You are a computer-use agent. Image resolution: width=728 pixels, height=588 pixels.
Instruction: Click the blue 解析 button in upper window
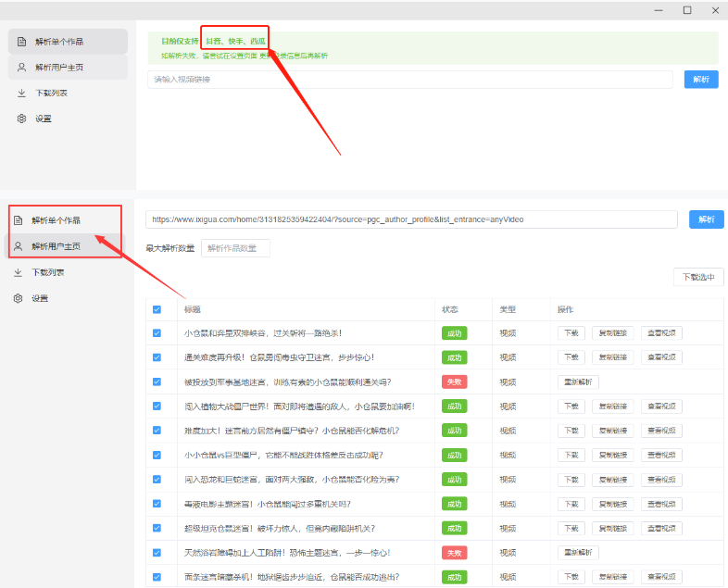click(x=701, y=80)
